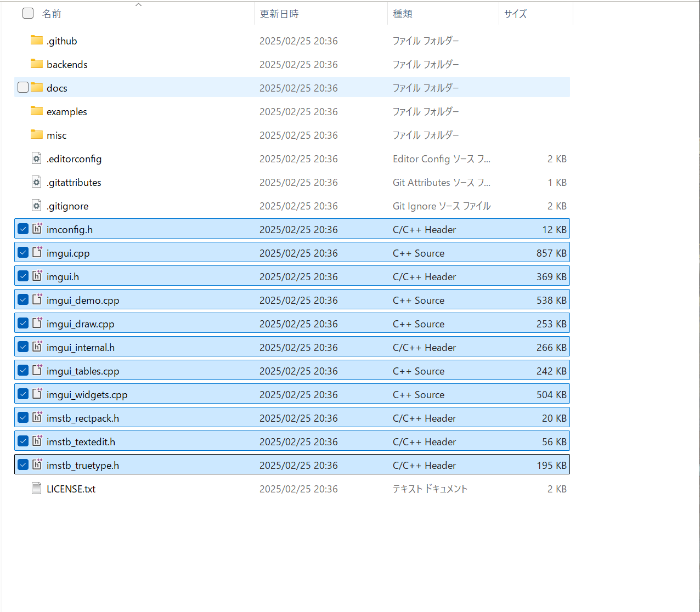
Task: Click the .editorconfig file icon
Action: pos(37,158)
